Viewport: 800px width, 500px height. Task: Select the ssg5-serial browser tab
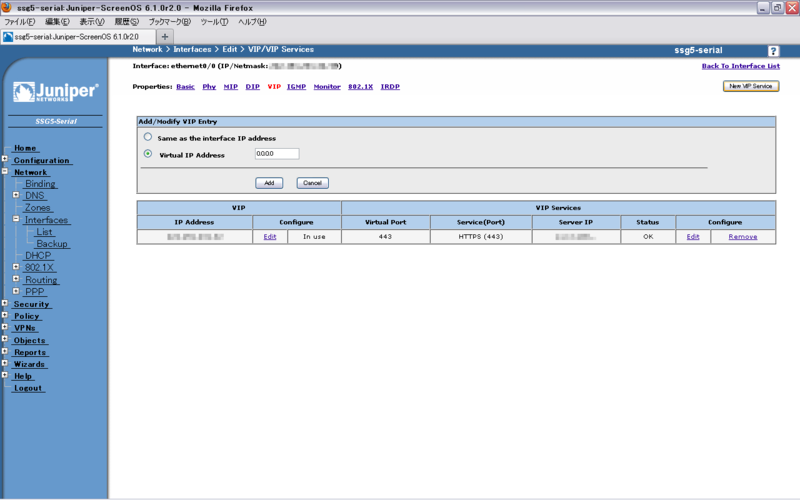click(x=78, y=37)
